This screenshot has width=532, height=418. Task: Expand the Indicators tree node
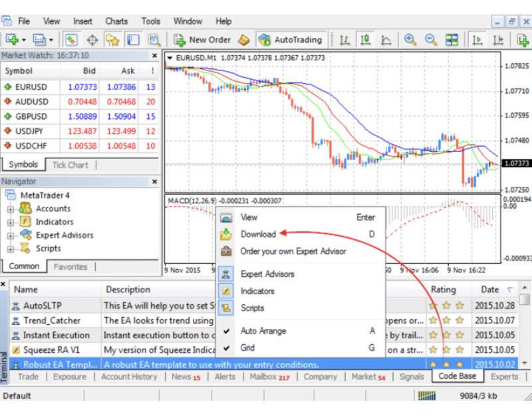tap(11, 223)
